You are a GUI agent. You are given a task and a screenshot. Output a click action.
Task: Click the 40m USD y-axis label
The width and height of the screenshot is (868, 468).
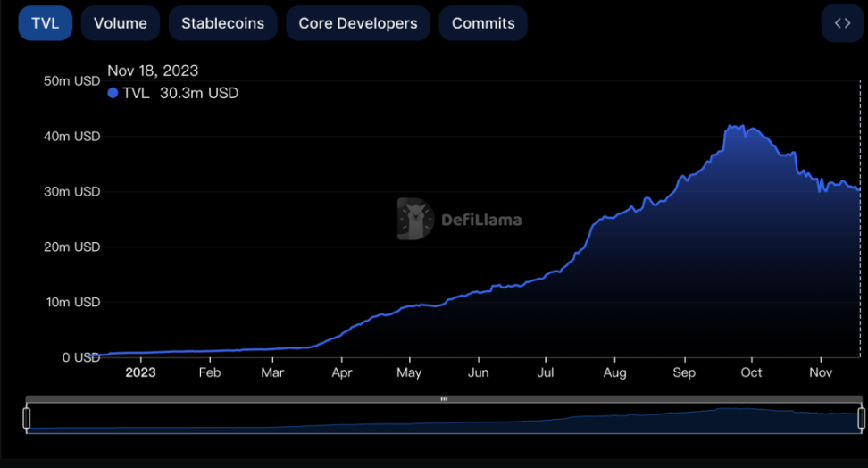(x=72, y=137)
